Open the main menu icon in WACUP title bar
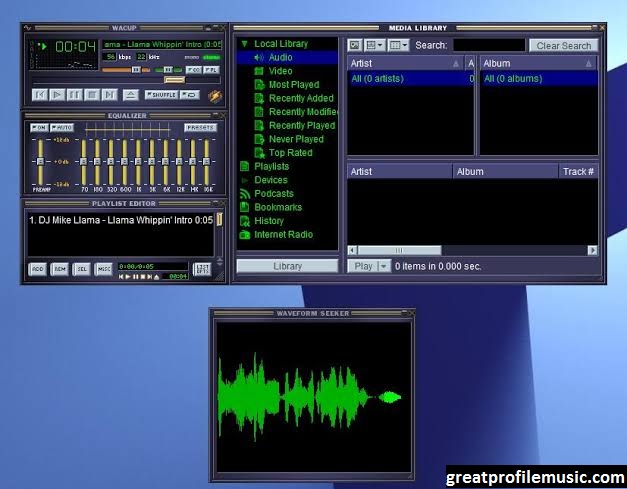Image resolution: width=627 pixels, height=489 pixels. [28, 28]
